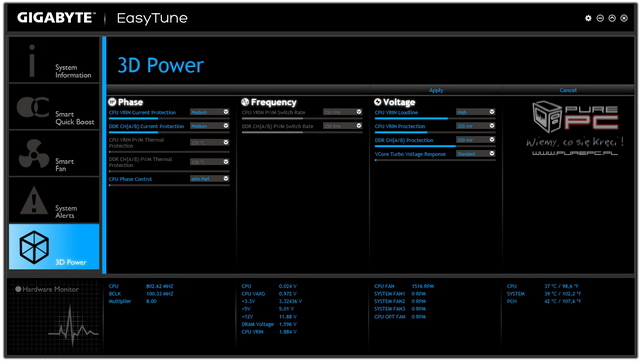Adjust DDR CH(A/B) Current Protection slider
This screenshot has height=362, width=640.
[169, 132]
